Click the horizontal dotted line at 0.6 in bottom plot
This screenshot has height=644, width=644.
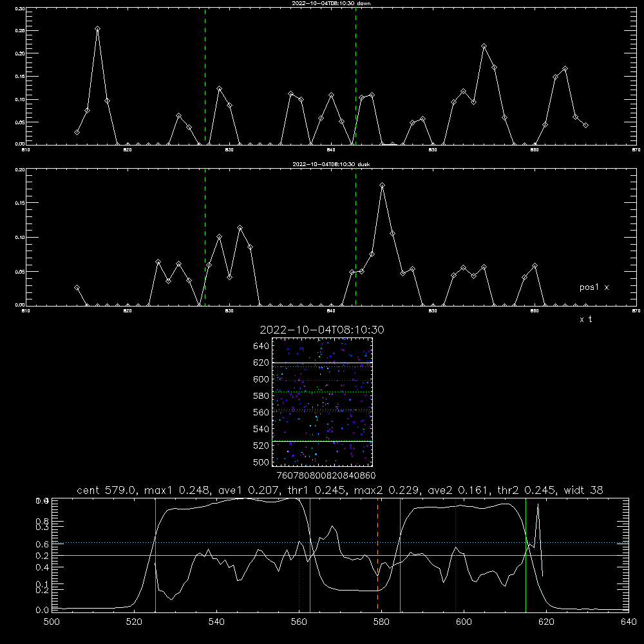(x=340, y=542)
